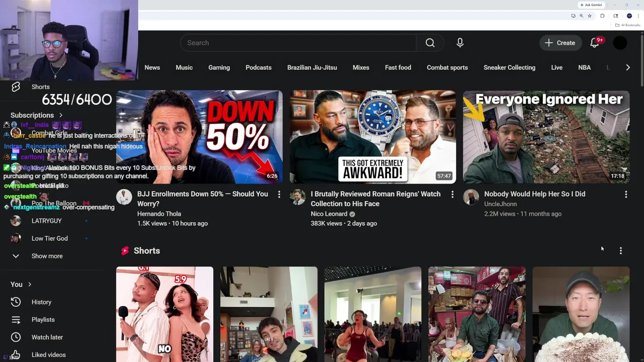Select the NBA chip
The image size is (644, 362).
pyautogui.click(x=584, y=67)
